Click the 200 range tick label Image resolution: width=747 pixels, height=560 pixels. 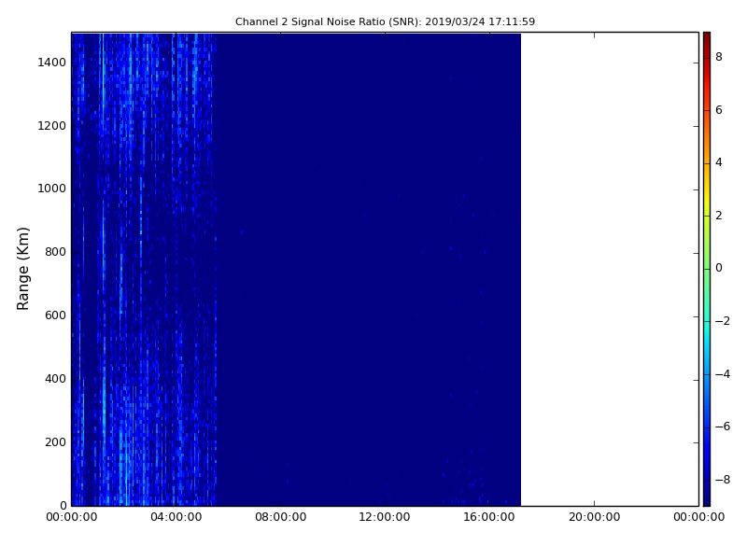click(x=55, y=441)
